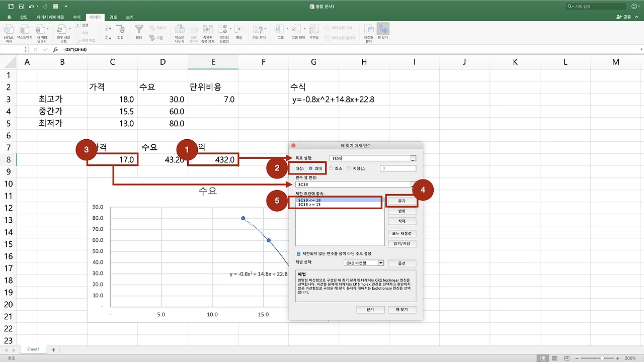Image resolution: width=644 pixels, height=362 pixels.
Task: Click the 추가 button in Solver dialog
Action: [x=402, y=201]
